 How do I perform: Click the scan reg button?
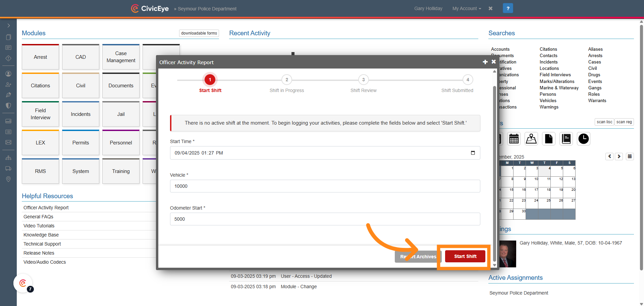click(x=624, y=122)
